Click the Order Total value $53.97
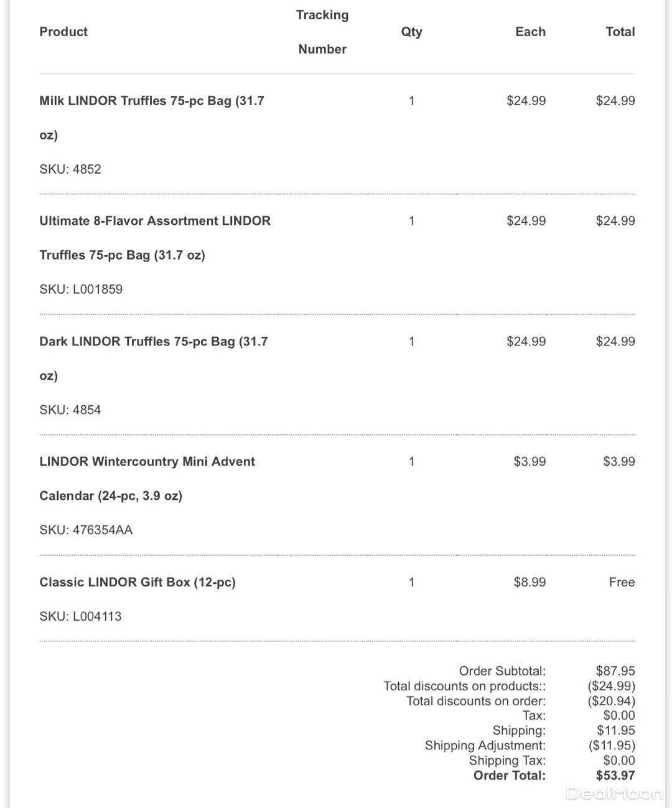The width and height of the screenshot is (672, 808). (615, 776)
